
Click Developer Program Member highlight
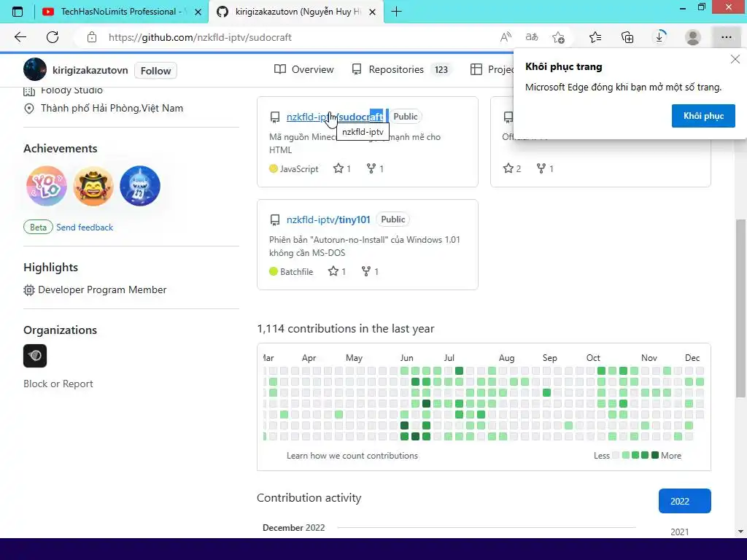coord(96,289)
